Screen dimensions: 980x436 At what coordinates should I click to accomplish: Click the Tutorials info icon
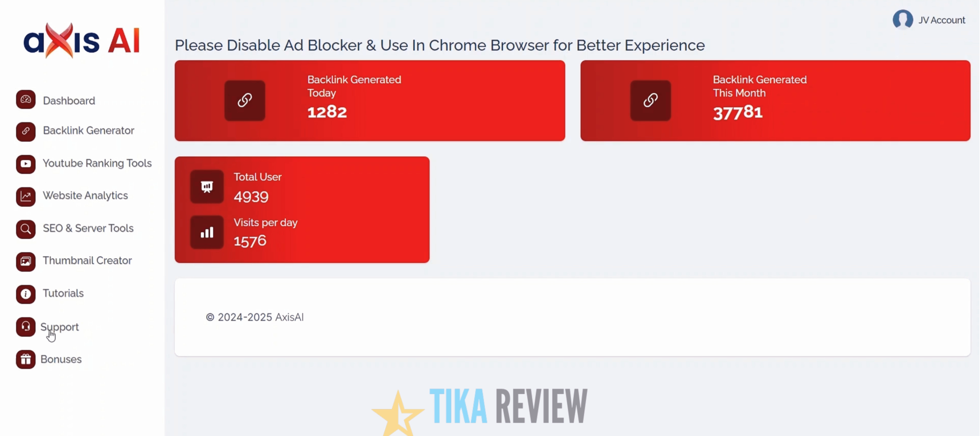pyautogui.click(x=26, y=294)
